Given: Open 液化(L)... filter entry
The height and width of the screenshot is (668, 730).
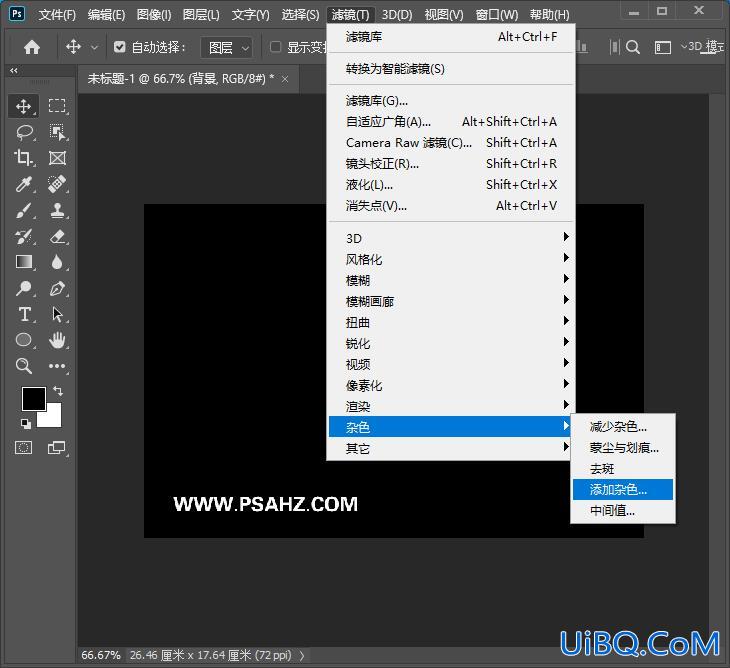Looking at the screenshot, I should [x=451, y=184].
